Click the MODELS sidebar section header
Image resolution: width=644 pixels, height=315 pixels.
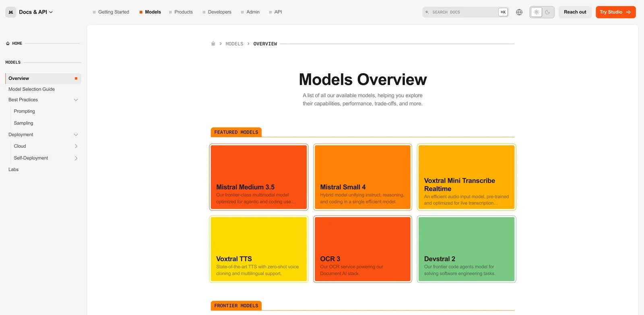(x=13, y=62)
